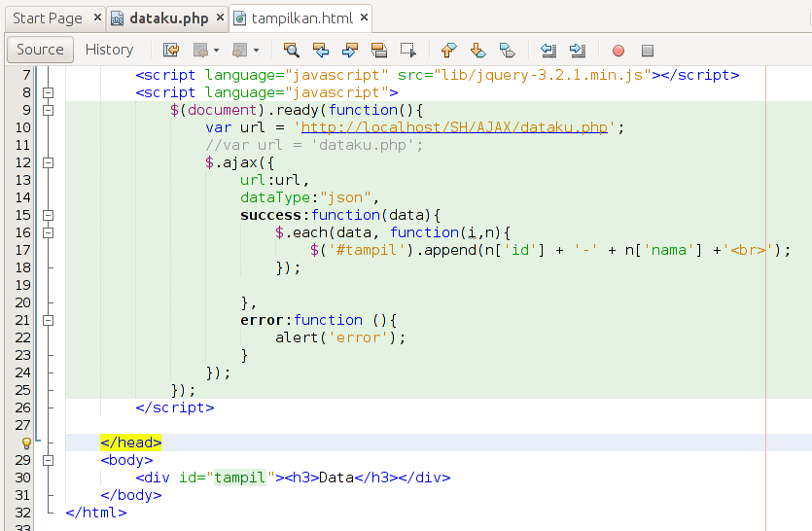This screenshot has width=812, height=531.
Task: Go to next bookmark icon
Action: (x=478, y=51)
